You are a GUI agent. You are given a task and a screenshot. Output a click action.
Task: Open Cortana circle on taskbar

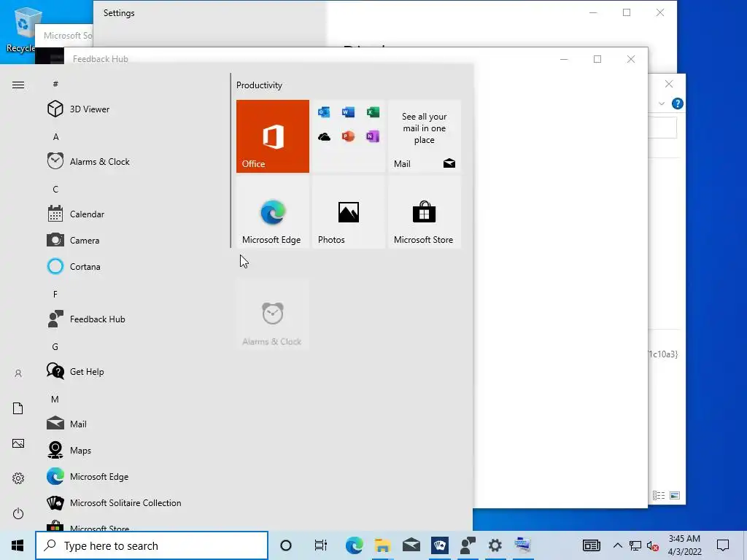[286, 545]
